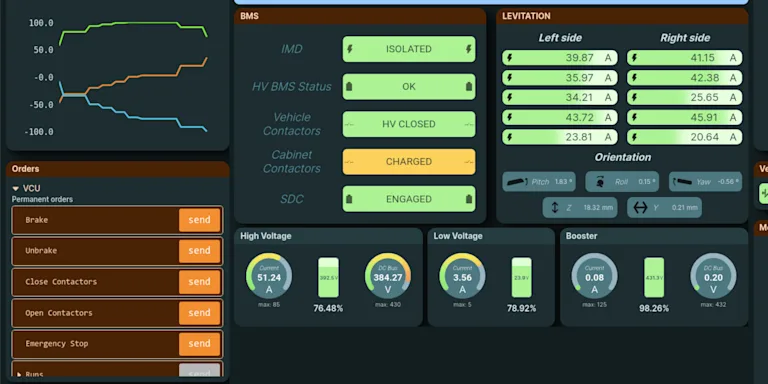Click left battery icon on ENGAGED badge
The width and height of the screenshot is (768, 384).
(349, 199)
